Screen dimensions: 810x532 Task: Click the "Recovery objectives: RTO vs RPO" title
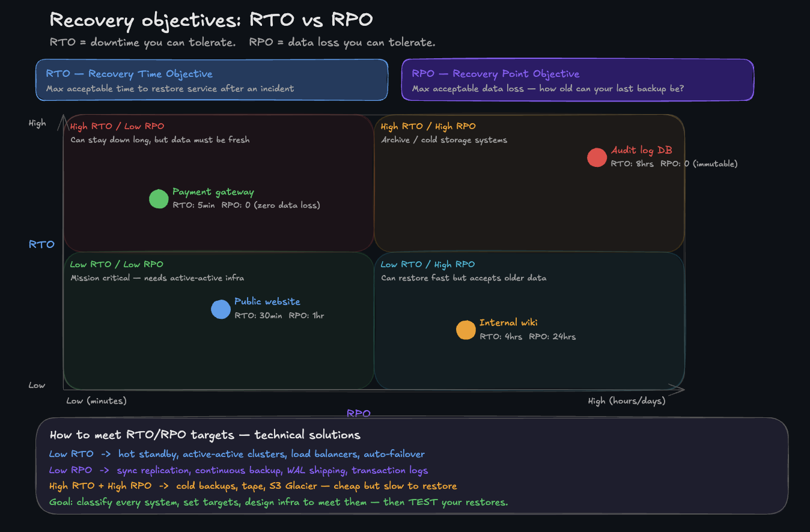(x=211, y=20)
